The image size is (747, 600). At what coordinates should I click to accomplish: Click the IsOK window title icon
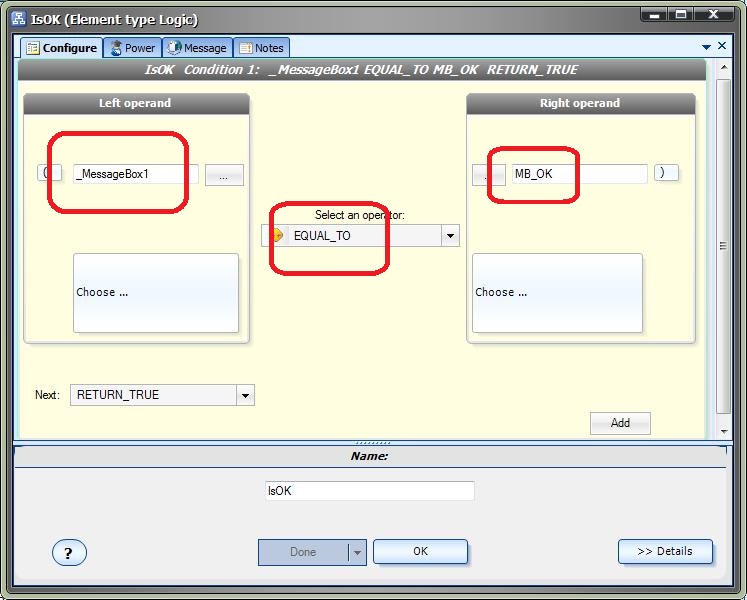[19, 19]
